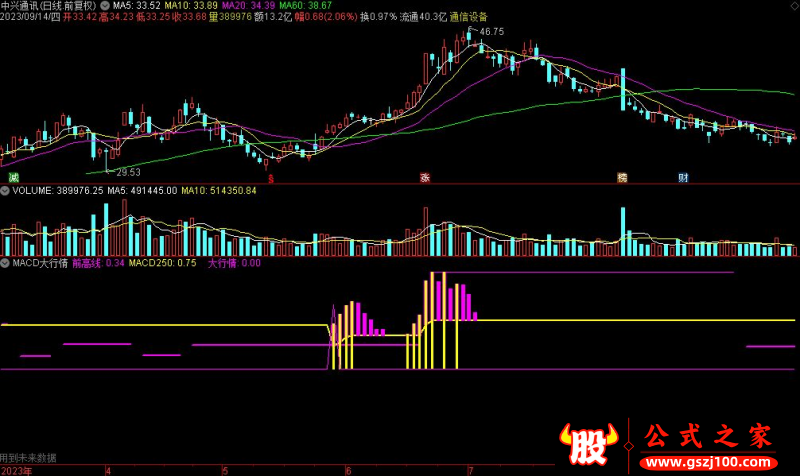
Task: Jump to month 4 on time axis
Action: (x=108, y=471)
